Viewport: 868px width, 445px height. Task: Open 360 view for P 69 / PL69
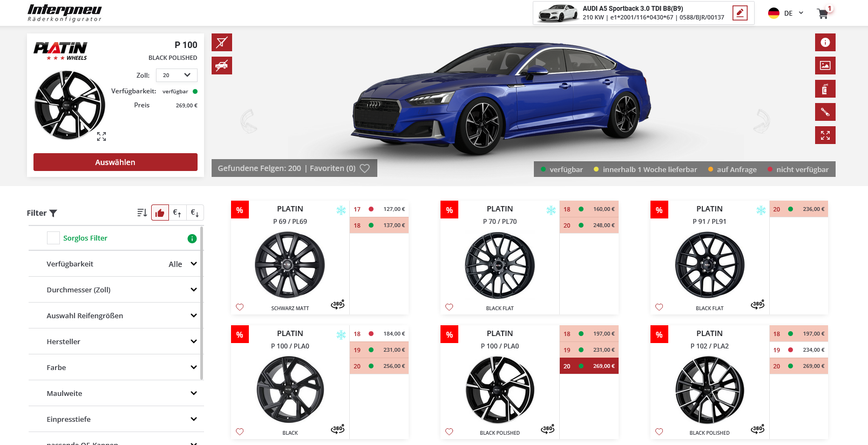coord(338,305)
